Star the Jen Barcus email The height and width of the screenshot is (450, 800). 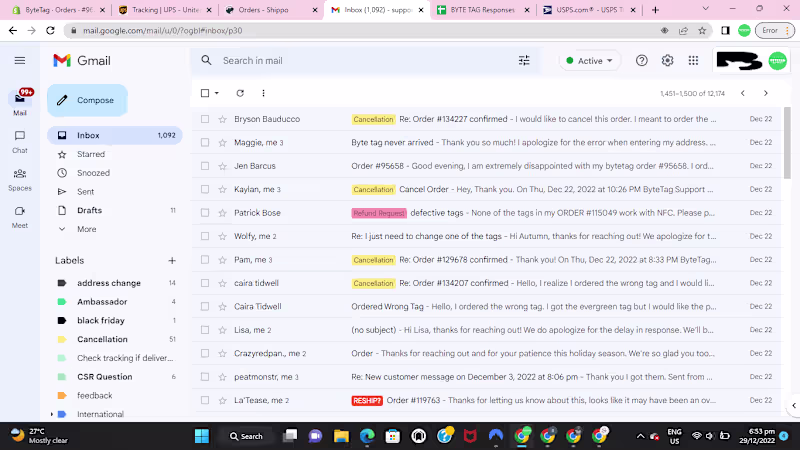coord(222,166)
